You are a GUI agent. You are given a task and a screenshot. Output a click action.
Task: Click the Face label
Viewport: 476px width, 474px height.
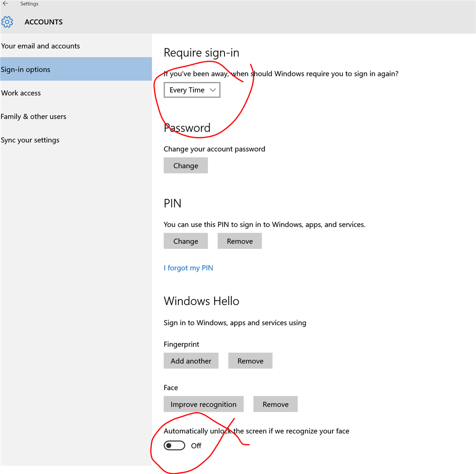pos(171,387)
